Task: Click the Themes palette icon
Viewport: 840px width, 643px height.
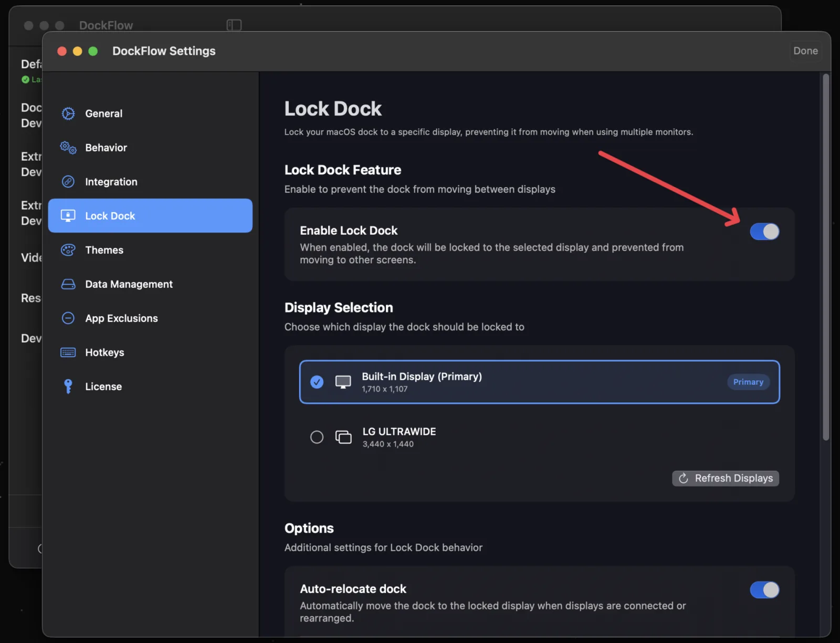Action: pyautogui.click(x=68, y=250)
